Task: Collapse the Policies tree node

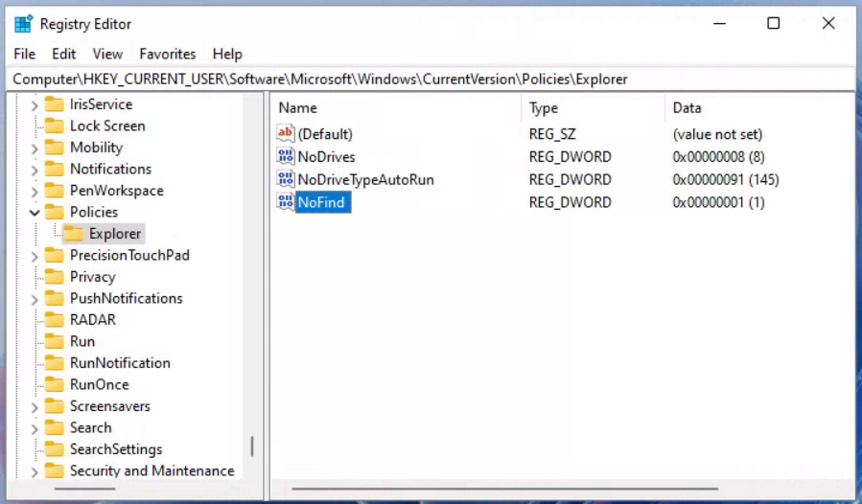Action: 35,213
